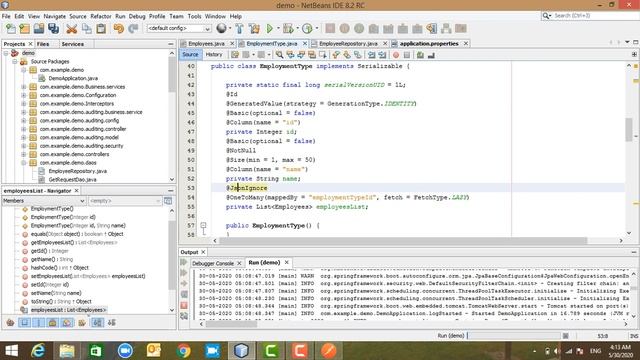Toggle Fully Qualified Names filter in Navigator
This screenshot has height=360, width=640.
(x=82, y=322)
